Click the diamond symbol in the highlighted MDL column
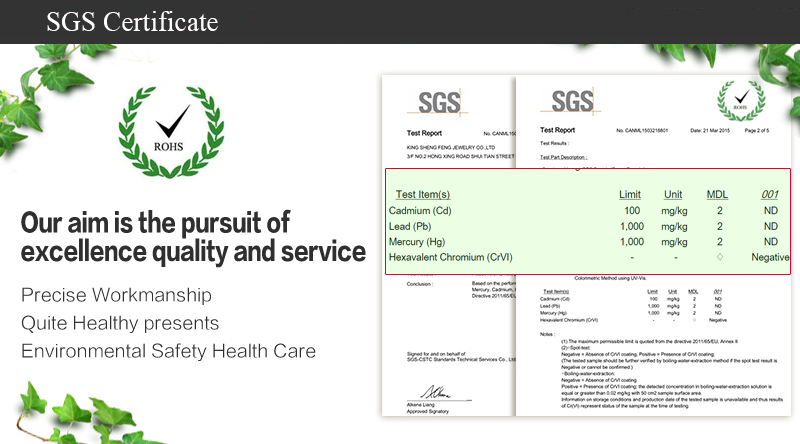The height and width of the screenshot is (444, 800). point(717,257)
